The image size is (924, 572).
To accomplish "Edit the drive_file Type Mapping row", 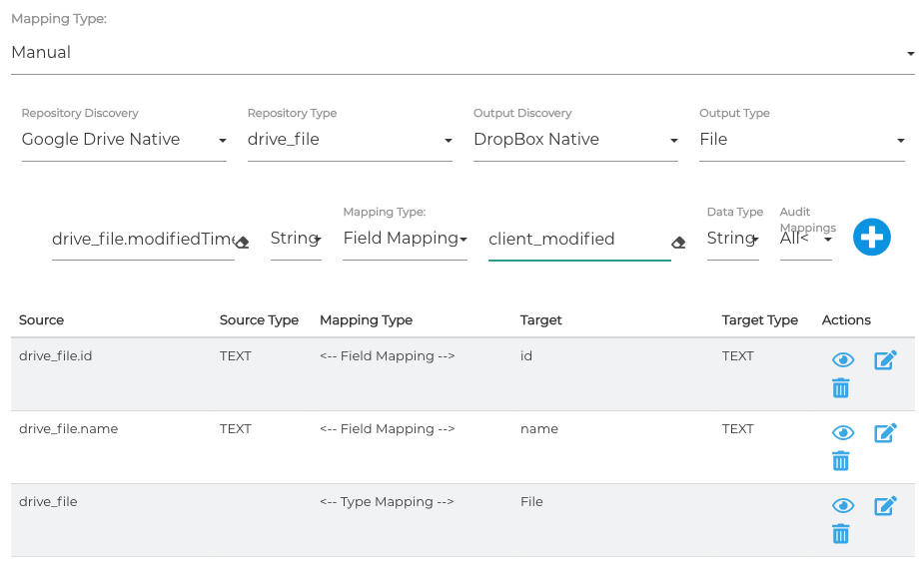I will click(885, 506).
